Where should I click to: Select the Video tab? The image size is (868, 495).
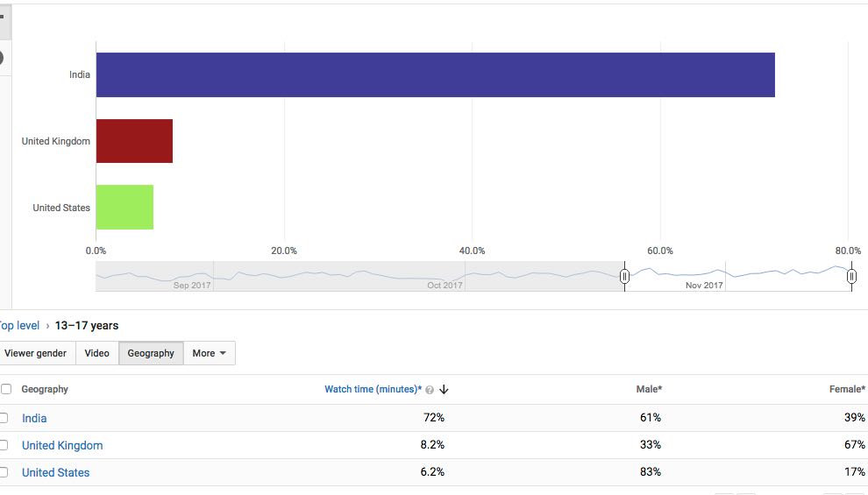[x=96, y=353]
